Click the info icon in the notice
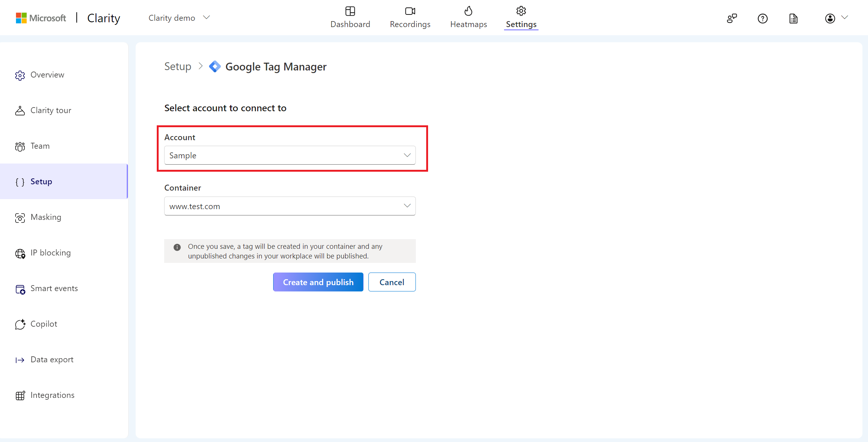The image size is (868, 442). 177,247
